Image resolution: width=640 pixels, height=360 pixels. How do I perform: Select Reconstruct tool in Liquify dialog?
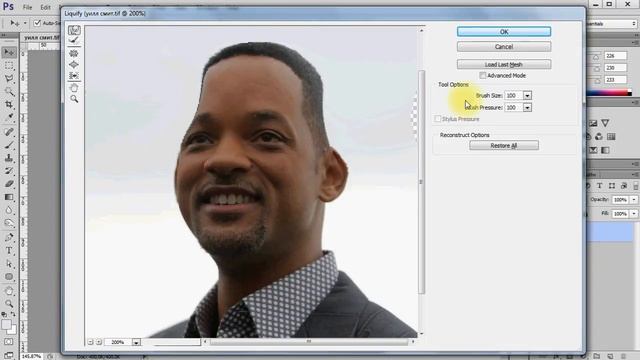point(74,40)
